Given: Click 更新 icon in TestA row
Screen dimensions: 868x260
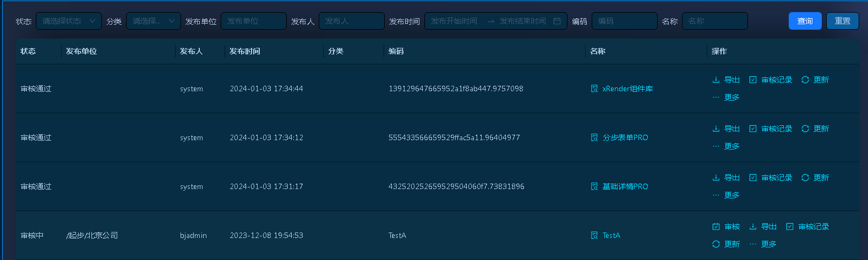Looking at the screenshot, I should click(716, 244).
